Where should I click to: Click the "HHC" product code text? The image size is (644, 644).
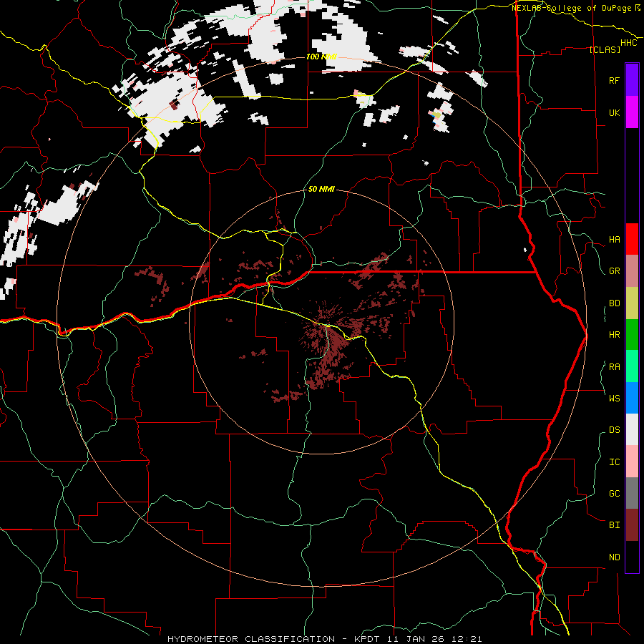[x=628, y=43]
